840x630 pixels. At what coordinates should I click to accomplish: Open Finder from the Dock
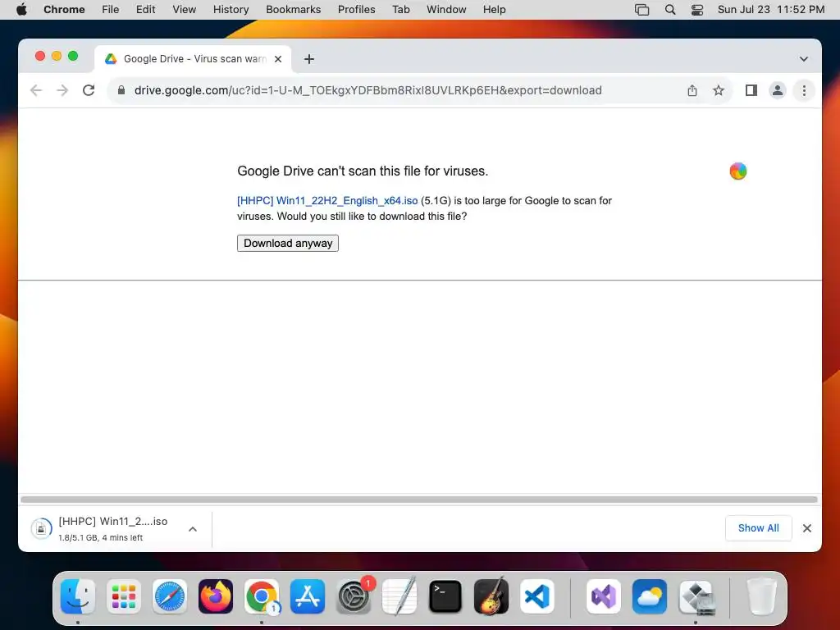(x=78, y=596)
